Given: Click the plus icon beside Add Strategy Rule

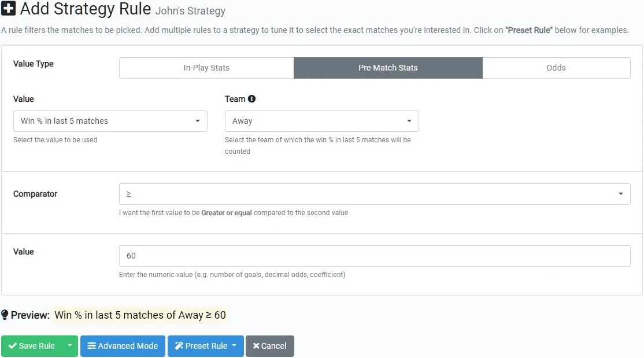Looking at the screenshot, I should 9,9.
